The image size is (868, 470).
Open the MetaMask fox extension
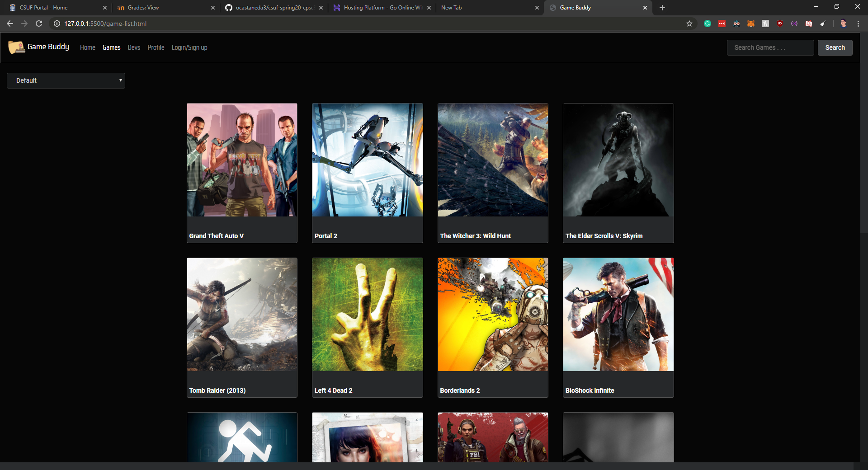(751, 23)
